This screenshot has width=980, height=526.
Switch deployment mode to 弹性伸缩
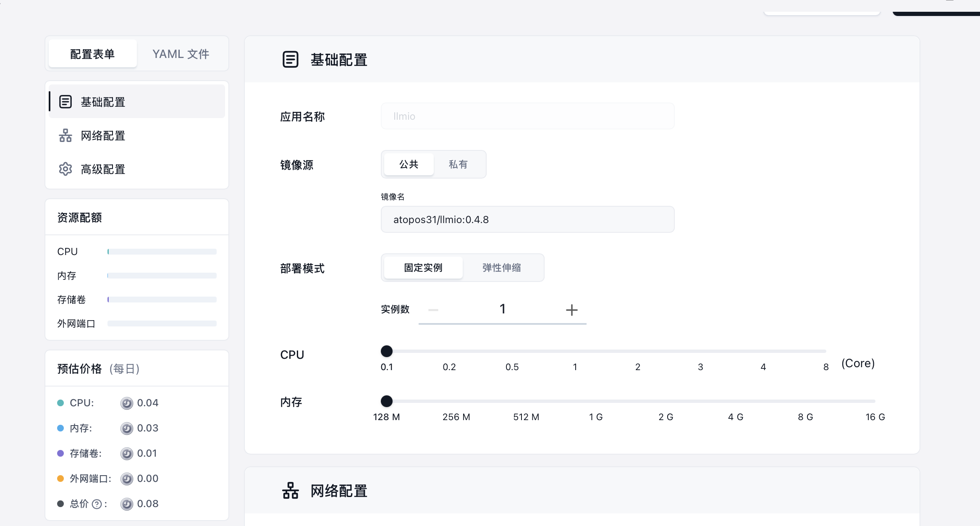tap(502, 268)
